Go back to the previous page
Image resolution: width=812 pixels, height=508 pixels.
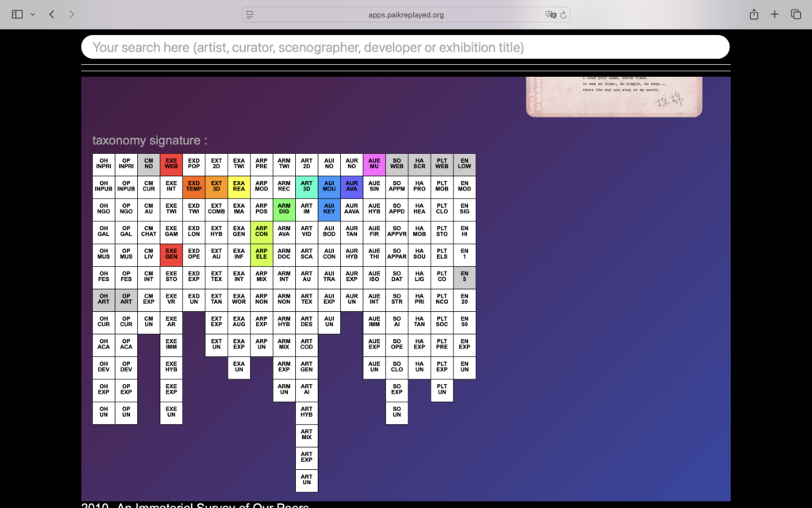click(52, 14)
